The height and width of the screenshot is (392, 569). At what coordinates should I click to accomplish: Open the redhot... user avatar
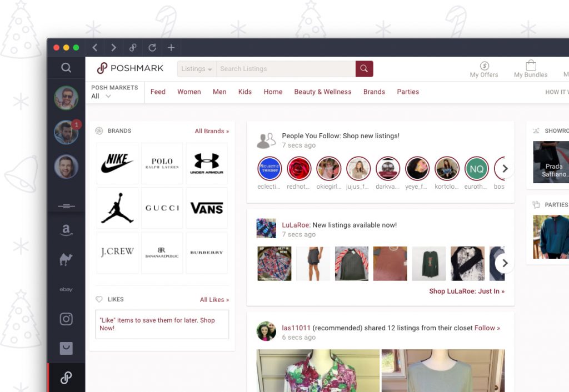(299, 169)
